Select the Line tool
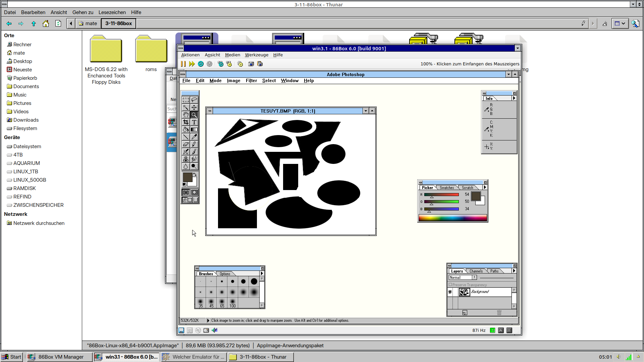 pos(186,137)
